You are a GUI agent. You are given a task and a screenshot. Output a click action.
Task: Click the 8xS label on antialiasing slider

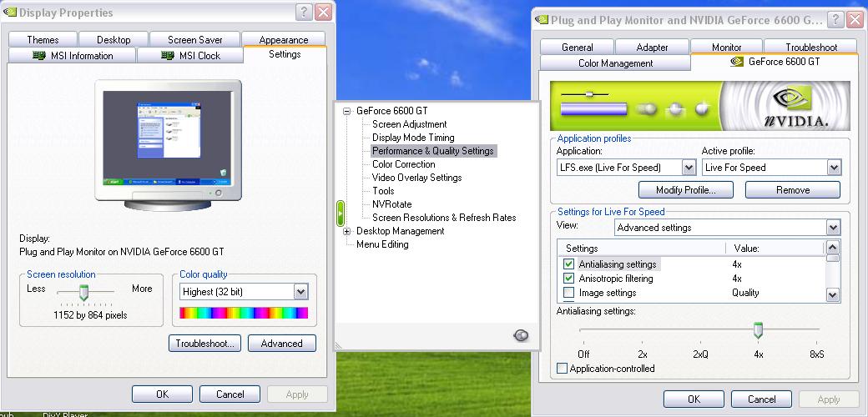(816, 354)
